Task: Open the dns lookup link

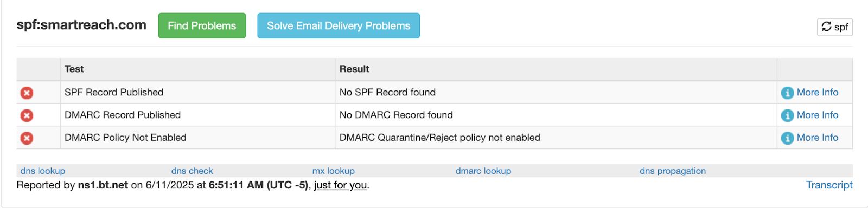Action: [43, 171]
